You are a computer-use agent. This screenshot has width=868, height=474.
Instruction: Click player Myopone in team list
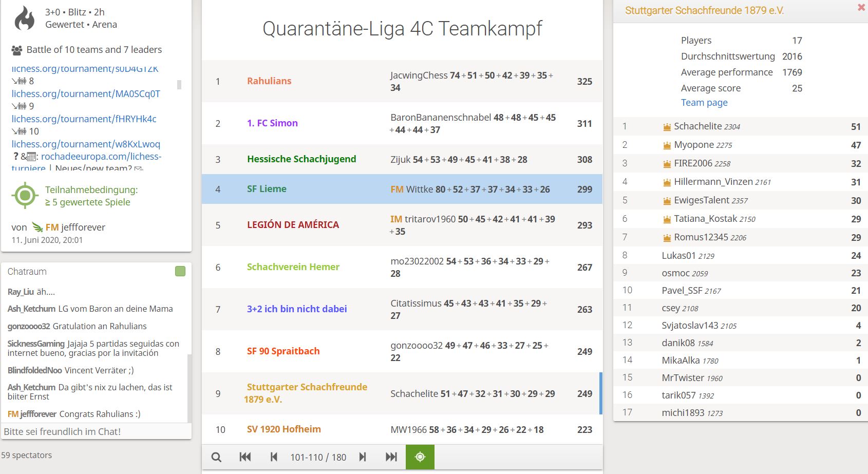(x=694, y=145)
